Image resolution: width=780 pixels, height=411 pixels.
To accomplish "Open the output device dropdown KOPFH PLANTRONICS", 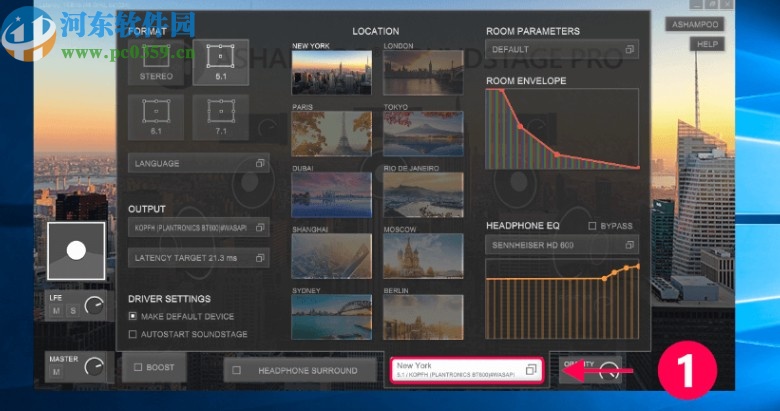I will coord(198,227).
